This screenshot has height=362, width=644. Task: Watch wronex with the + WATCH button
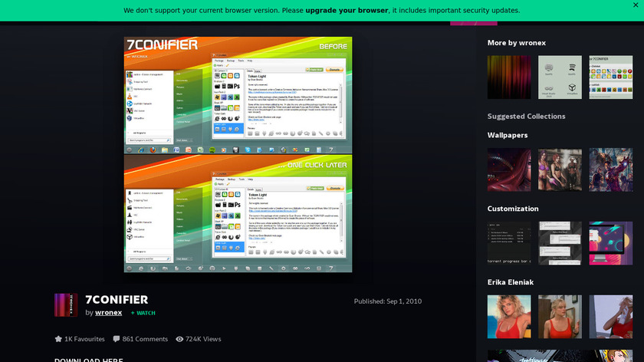pyautogui.click(x=143, y=313)
